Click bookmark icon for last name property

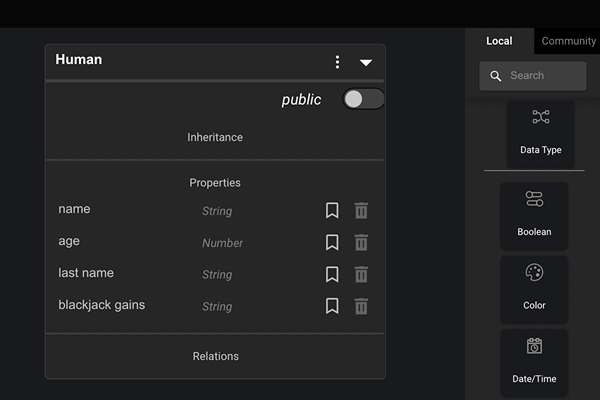332,274
